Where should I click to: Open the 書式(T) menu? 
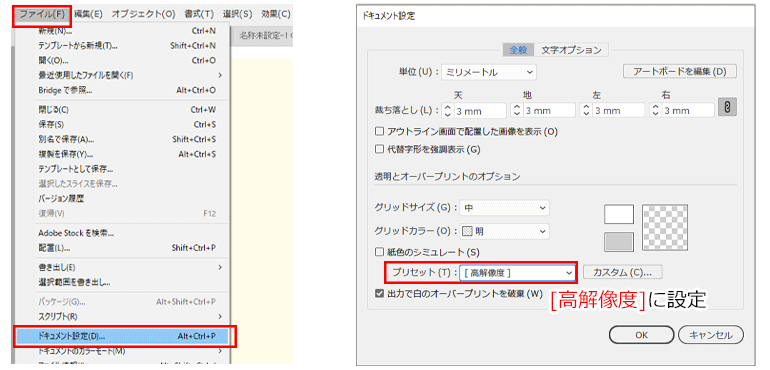[199, 14]
